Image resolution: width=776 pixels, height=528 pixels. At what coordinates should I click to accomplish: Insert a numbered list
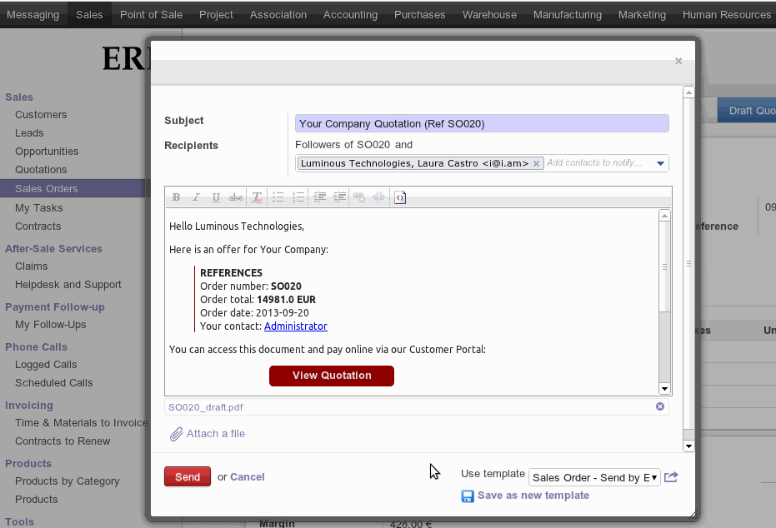(298, 197)
